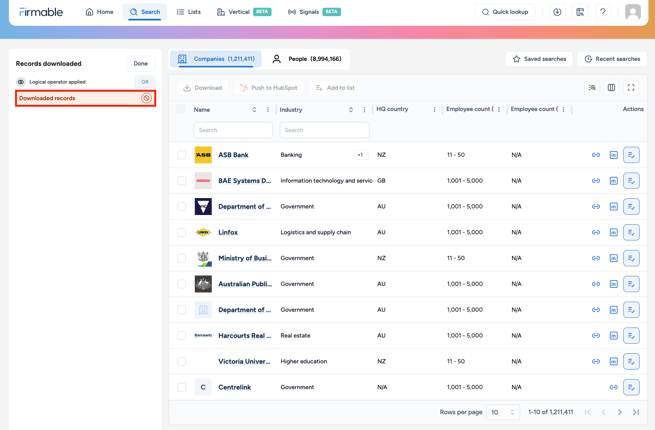Tick the Harcourts Real checkbox
This screenshot has width=655, height=430.
[181, 336]
